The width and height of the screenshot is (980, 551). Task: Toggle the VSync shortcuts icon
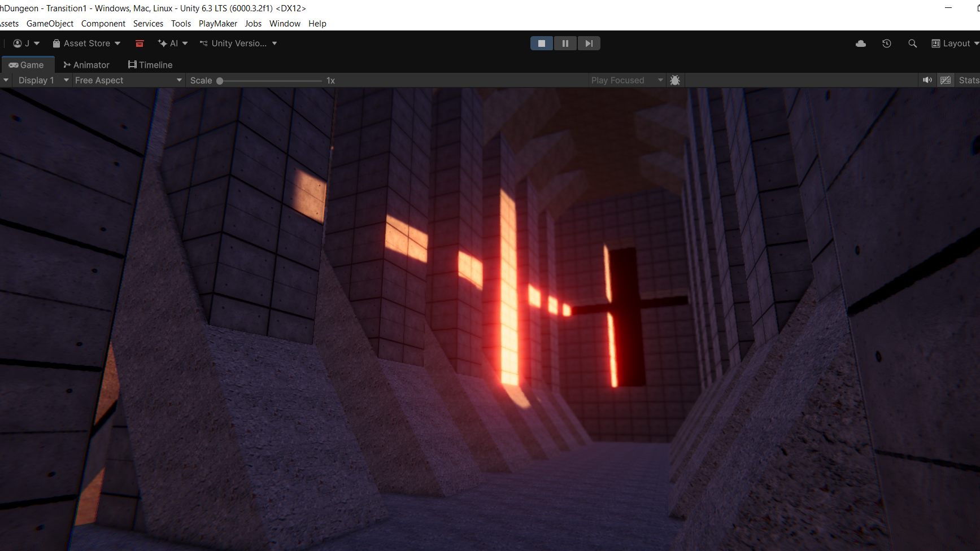946,80
